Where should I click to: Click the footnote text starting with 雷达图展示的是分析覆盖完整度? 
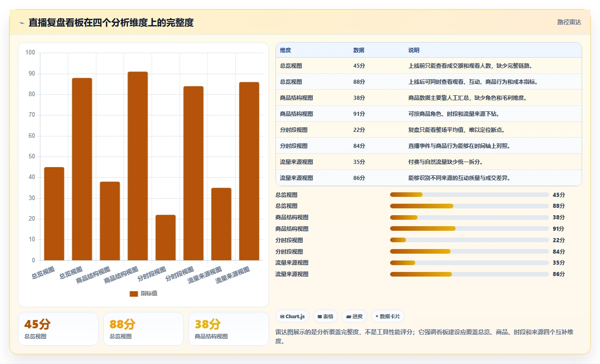(x=424, y=337)
